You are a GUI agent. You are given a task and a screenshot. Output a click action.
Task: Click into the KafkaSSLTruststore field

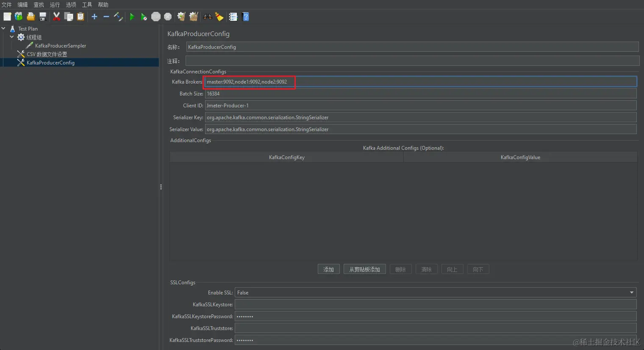pyautogui.click(x=436, y=328)
